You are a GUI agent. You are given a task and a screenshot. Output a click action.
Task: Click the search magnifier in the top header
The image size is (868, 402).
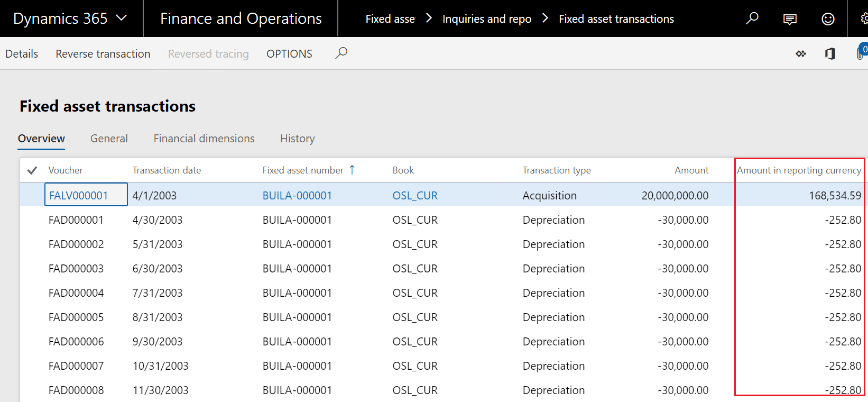752,19
